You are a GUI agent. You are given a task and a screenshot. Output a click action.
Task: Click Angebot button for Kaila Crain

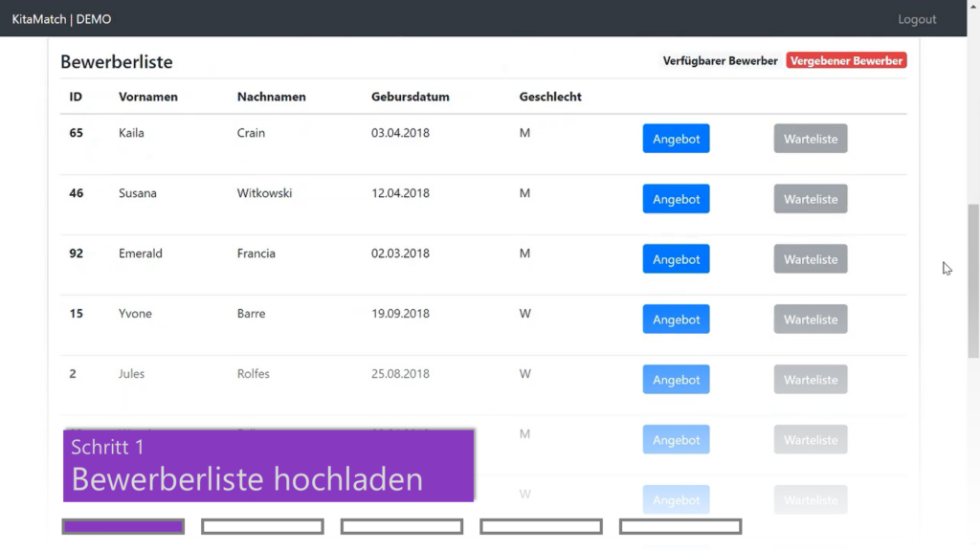(676, 139)
